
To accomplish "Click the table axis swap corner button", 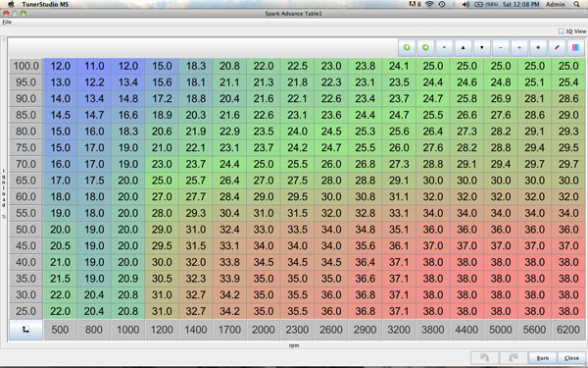I will pyautogui.click(x=25, y=330).
